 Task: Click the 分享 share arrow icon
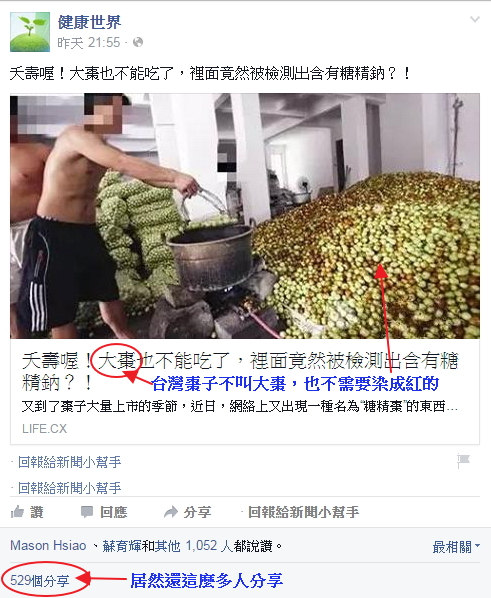point(171,512)
